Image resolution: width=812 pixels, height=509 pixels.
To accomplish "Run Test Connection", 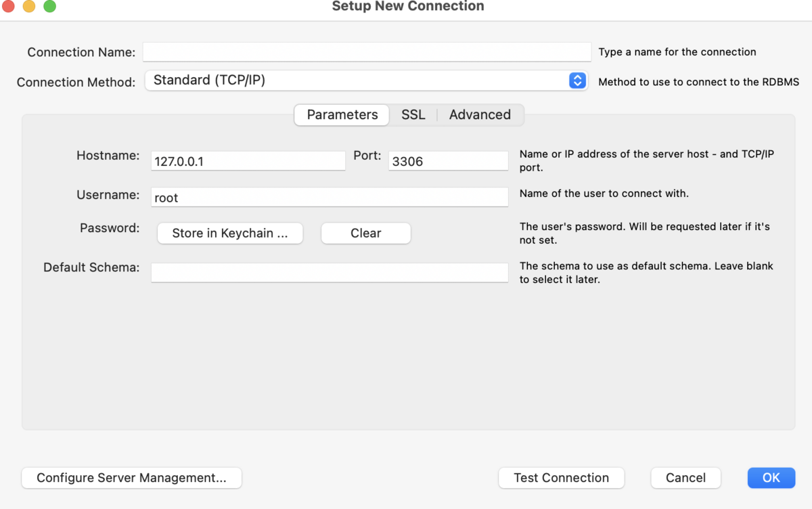I will point(561,478).
